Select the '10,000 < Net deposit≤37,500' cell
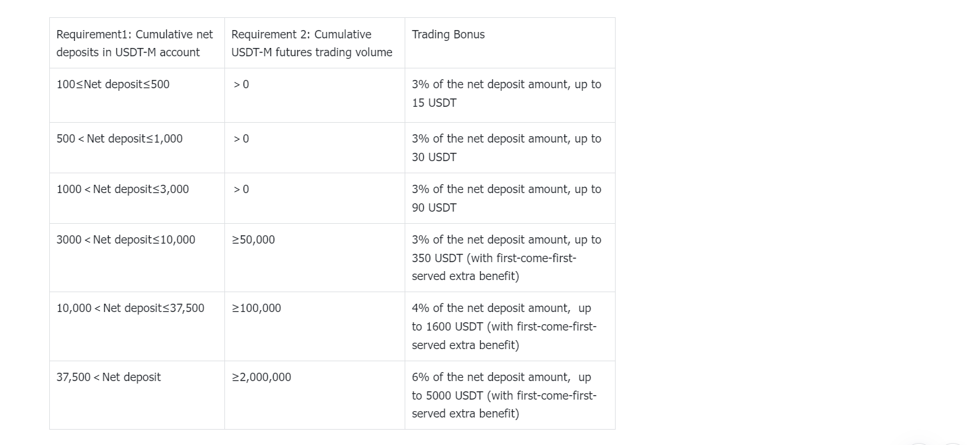 tap(137, 326)
